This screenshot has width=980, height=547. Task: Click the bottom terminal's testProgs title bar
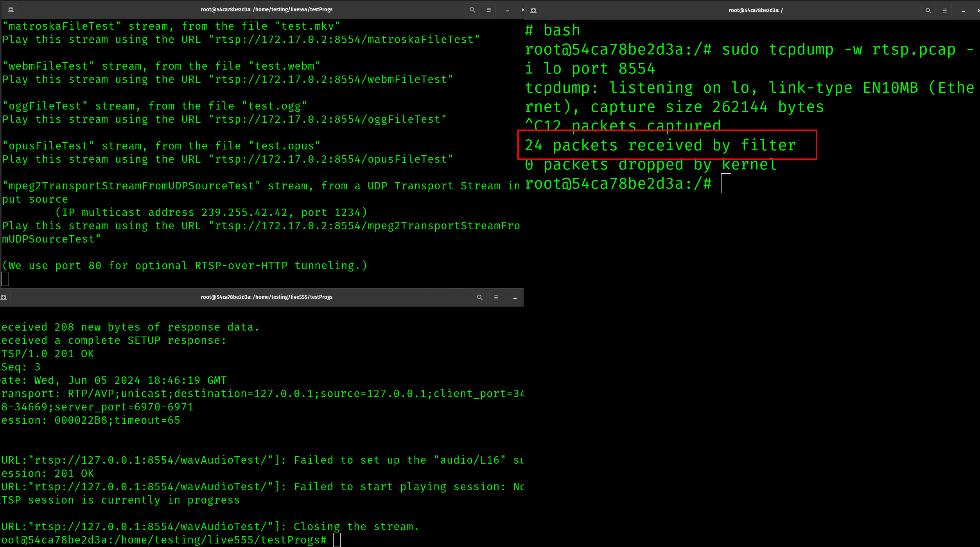pos(267,297)
